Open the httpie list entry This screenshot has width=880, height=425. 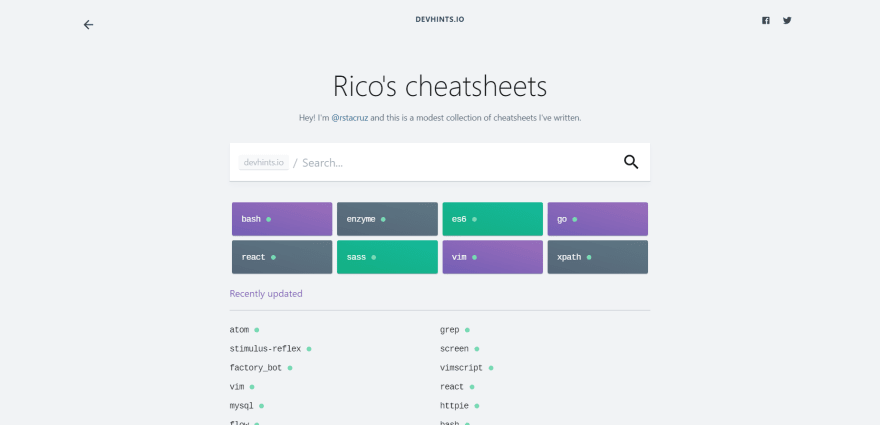[x=460, y=406]
